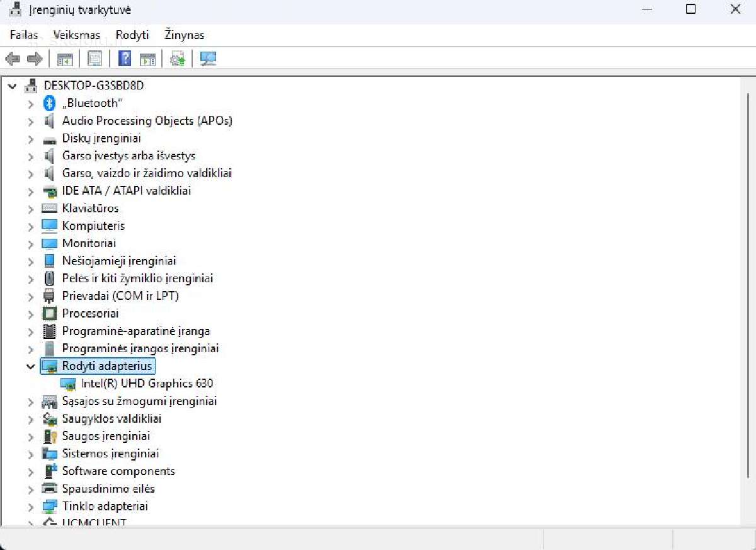The width and height of the screenshot is (756, 550).
Task: Select the Intel(R) UHD Graphics 630 device
Action: [x=147, y=384]
